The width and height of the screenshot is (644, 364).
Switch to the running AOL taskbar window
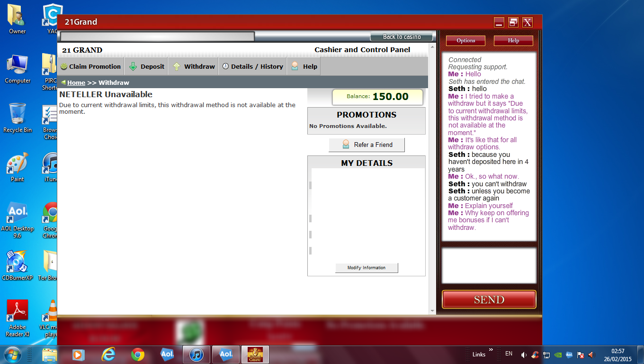tap(226, 355)
